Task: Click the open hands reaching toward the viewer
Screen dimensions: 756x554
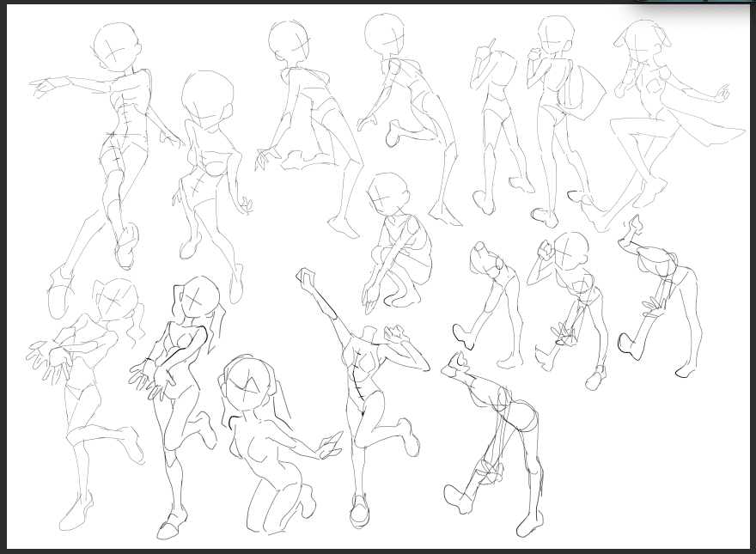Action: tap(52, 358)
